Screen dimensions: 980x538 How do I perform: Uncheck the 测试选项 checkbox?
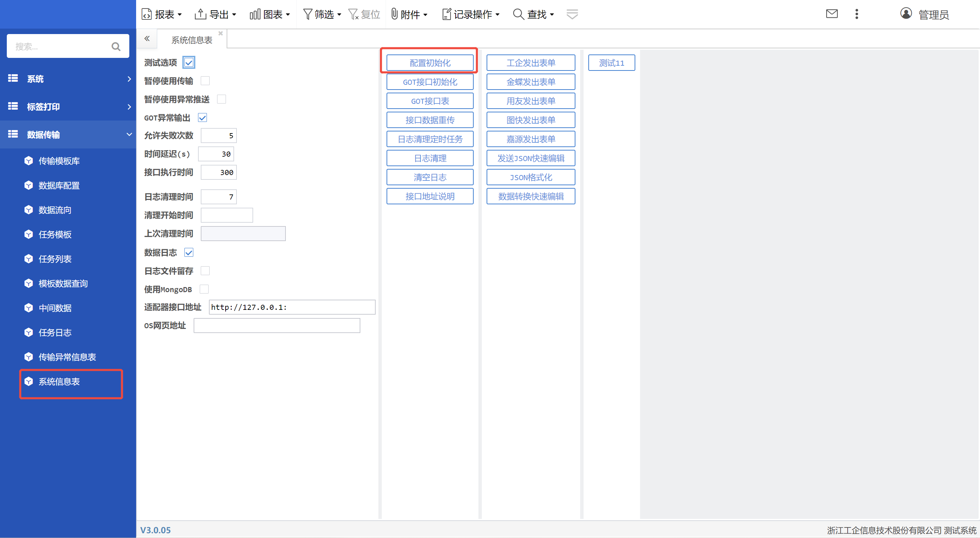pyautogui.click(x=189, y=62)
